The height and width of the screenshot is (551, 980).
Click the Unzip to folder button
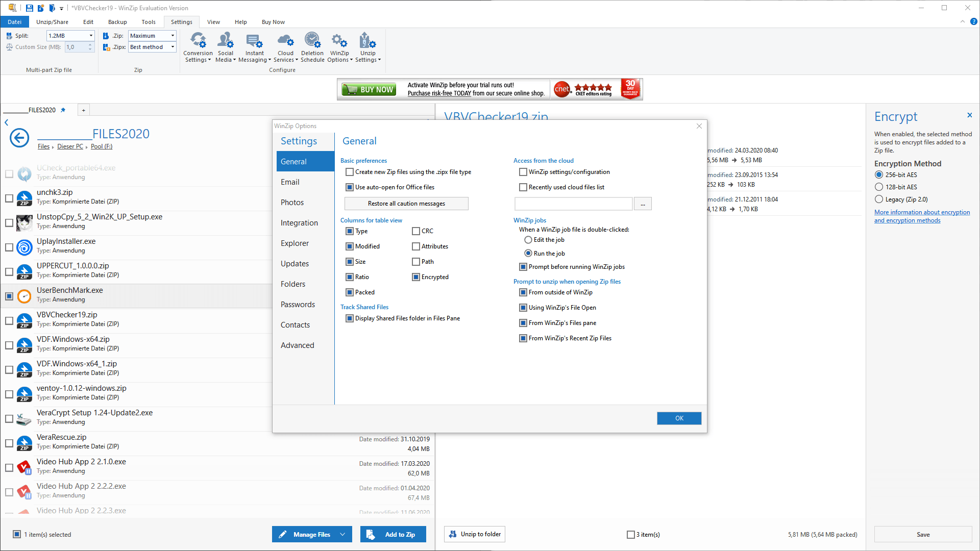(x=475, y=534)
